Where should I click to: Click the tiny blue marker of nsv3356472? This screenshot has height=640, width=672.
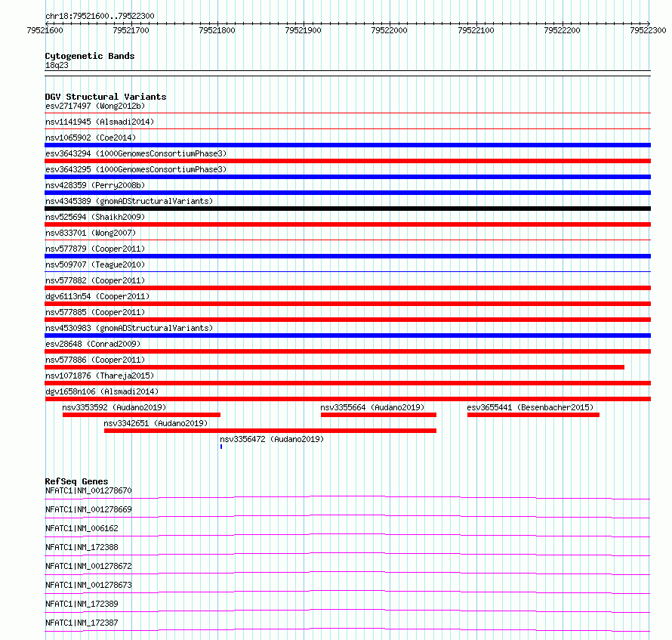pyautogui.click(x=221, y=447)
